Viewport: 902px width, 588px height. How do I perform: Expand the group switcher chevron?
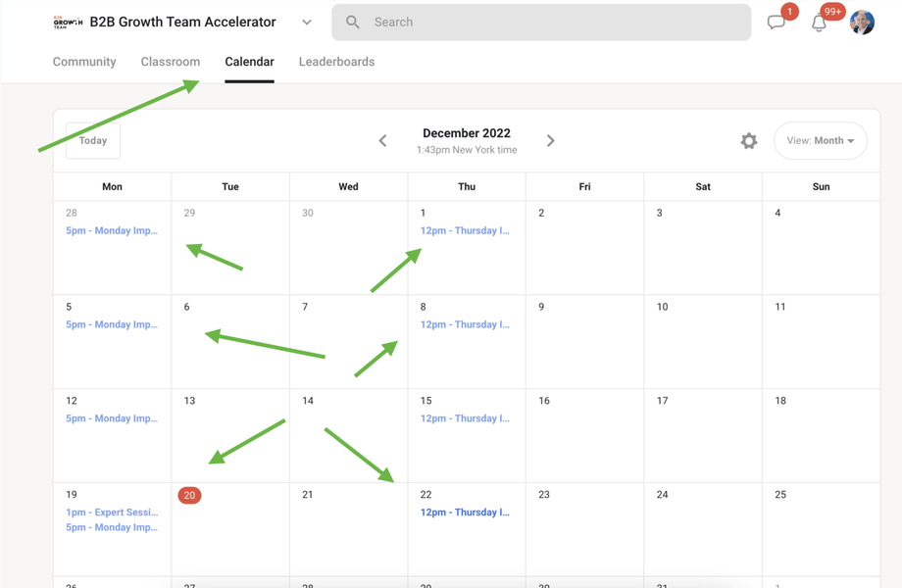[x=307, y=23]
